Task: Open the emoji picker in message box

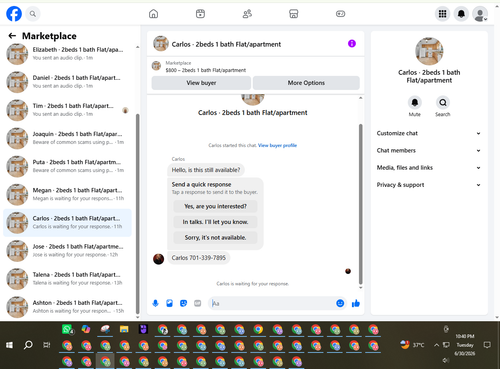Action: (x=340, y=303)
